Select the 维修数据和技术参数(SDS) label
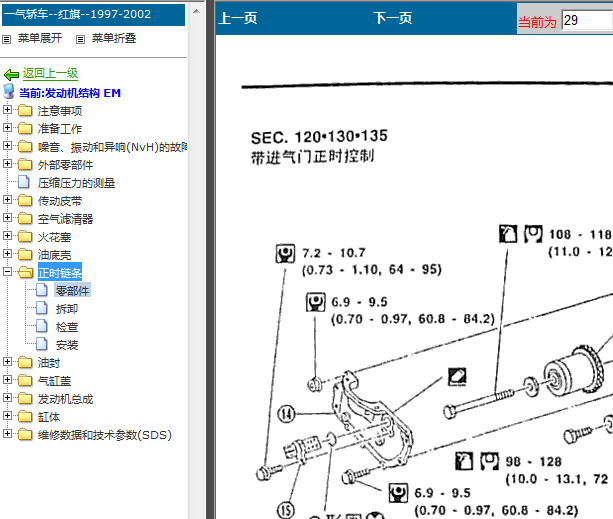 [105, 435]
